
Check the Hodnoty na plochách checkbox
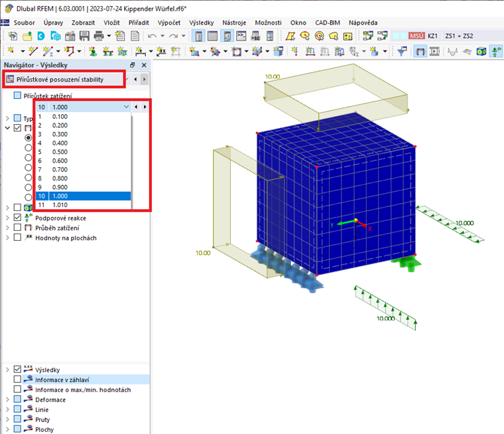click(x=17, y=238)
